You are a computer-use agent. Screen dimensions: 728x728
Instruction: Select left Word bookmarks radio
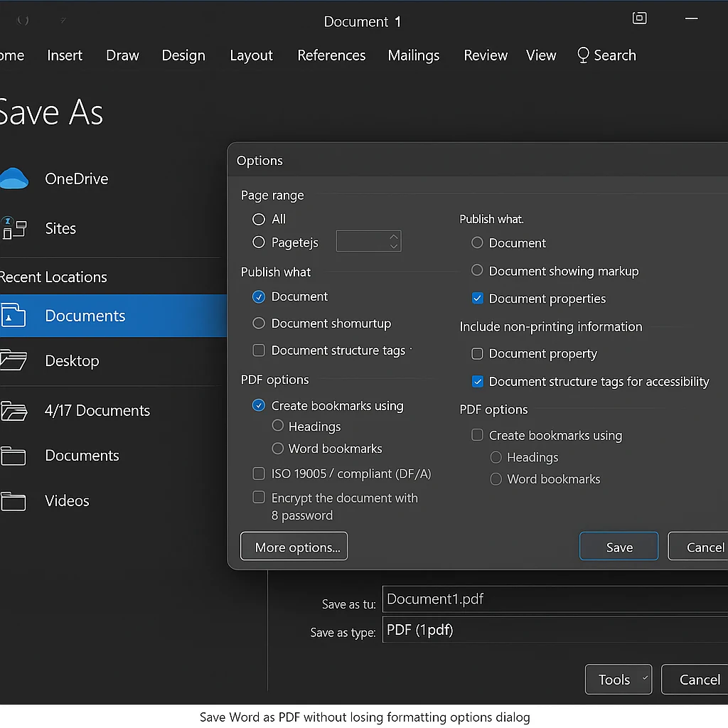tap(278, 448)
